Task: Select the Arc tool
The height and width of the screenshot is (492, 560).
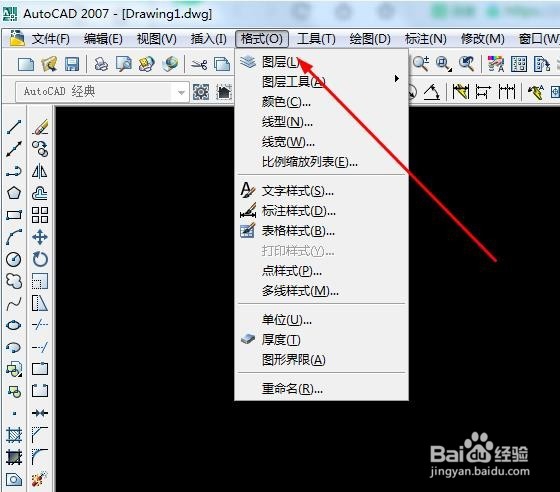Action: tap(14, 237)
